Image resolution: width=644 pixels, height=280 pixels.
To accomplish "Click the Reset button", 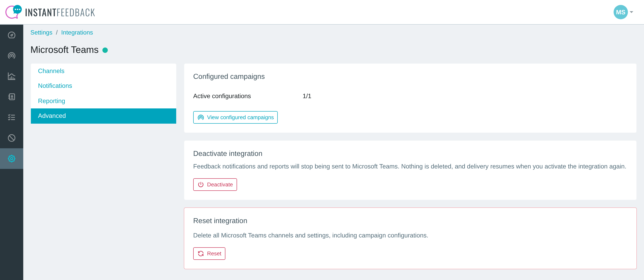I will pos(209,254).
